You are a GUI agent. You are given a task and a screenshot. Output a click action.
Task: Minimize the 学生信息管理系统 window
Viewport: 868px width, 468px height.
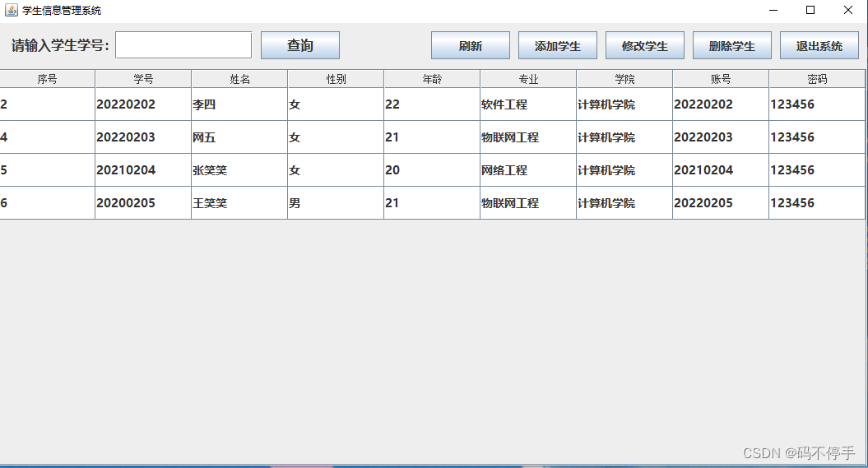773,10
